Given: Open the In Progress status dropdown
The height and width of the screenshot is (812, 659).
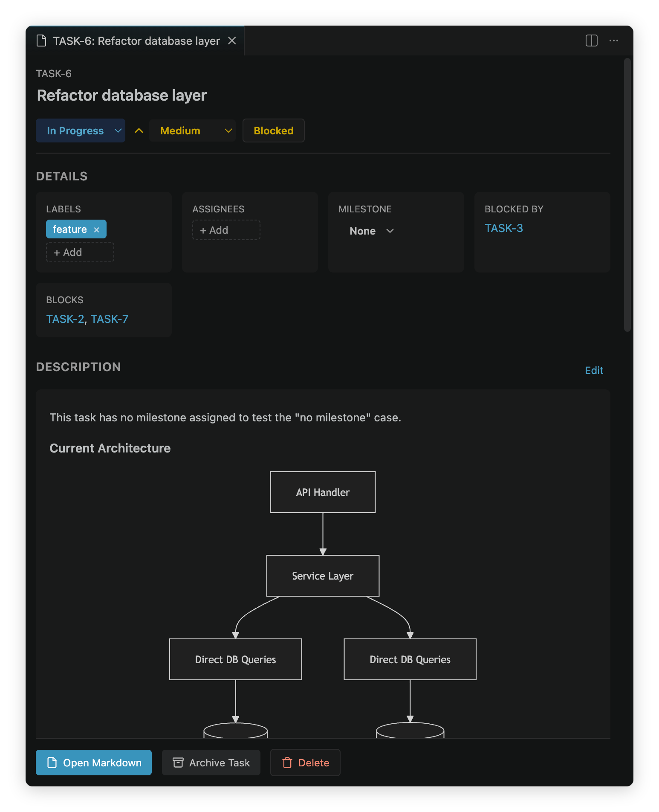Looking at the screenshot, I should point(81,130).
